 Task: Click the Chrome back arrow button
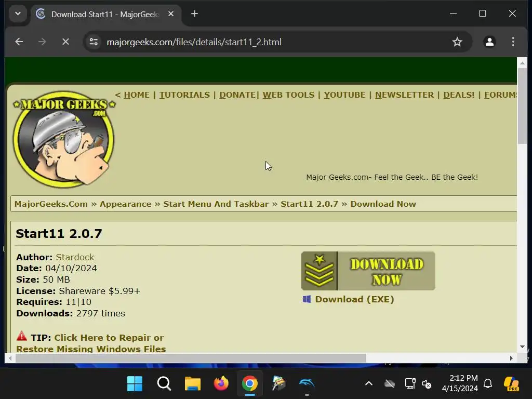(x=19, y=42)
